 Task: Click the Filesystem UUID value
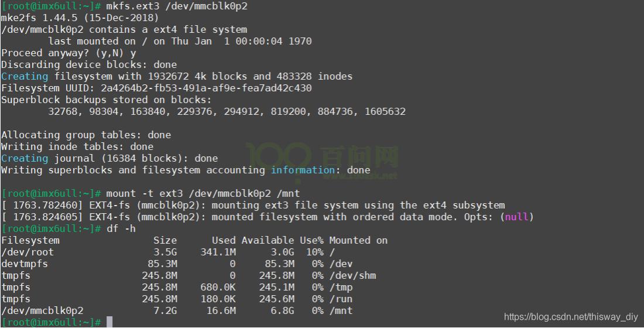pyautogui.click(x=206, y=88)
